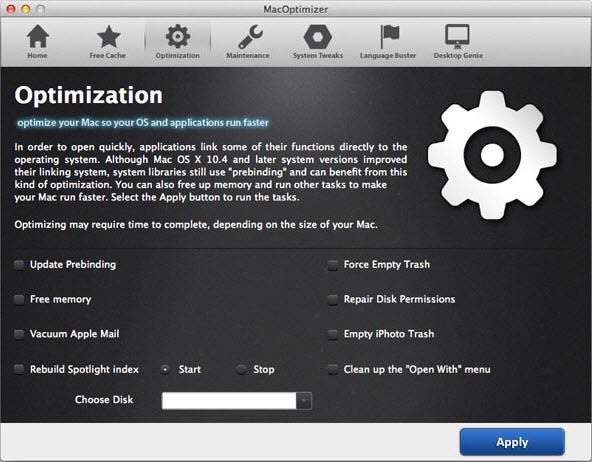592x462 pixels.
Task: Open the Desktop Genie monitor icon
Action: pos(457,36)
